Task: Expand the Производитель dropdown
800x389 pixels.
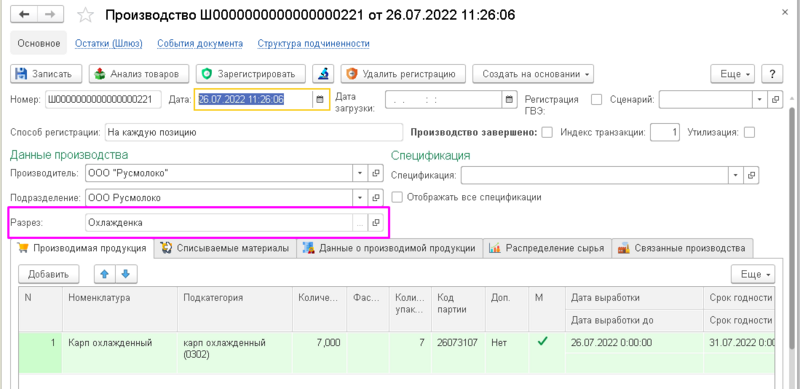Action: pos(360,174)
